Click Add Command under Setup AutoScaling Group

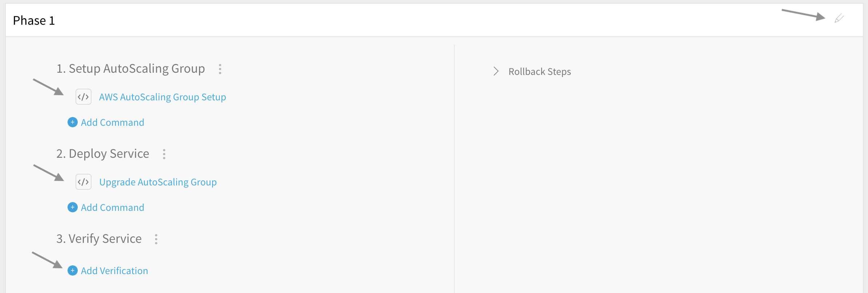[x=113, y=123]
